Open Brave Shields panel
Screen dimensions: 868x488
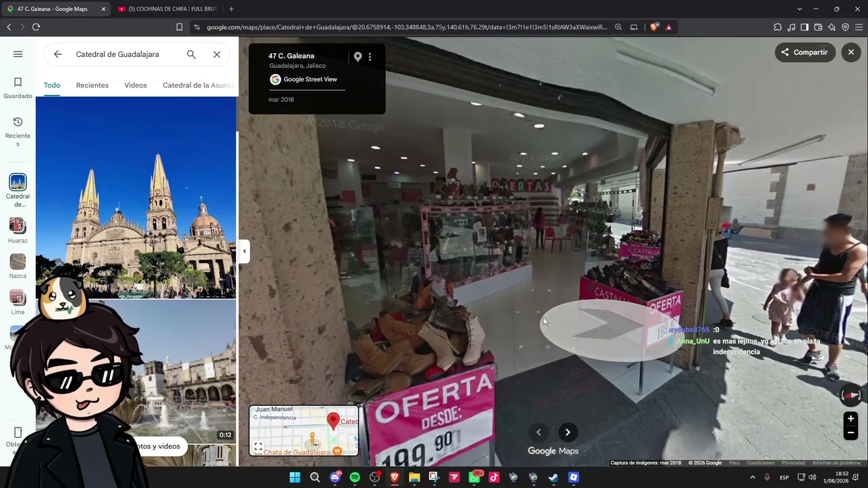tap(654, 27)
